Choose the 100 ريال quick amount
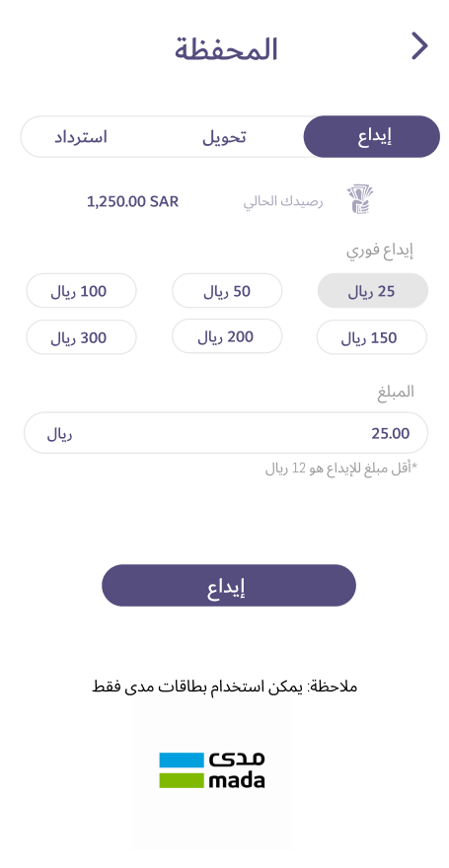This screenshot has height=868, width=449. click(81, 291)
